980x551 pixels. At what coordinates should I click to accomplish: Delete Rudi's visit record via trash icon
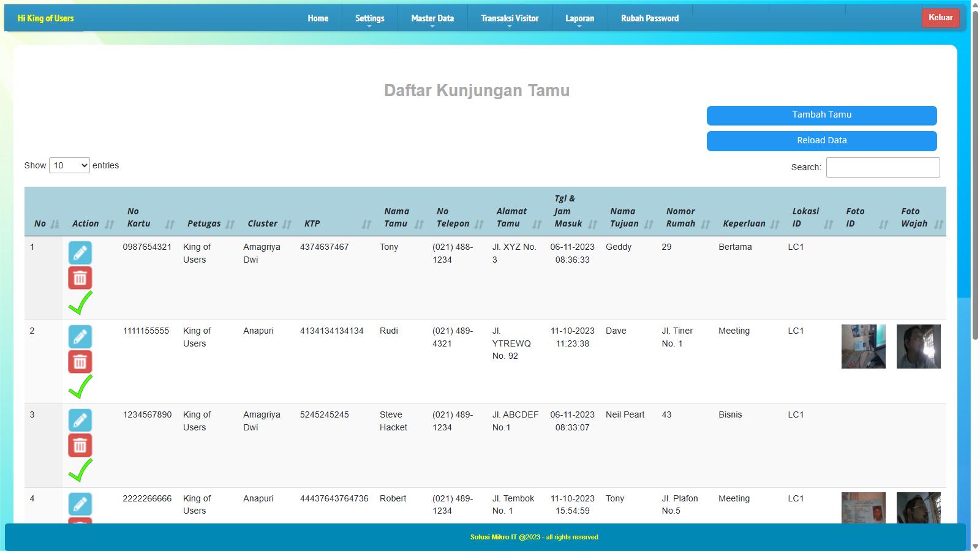tap(80, 362)
